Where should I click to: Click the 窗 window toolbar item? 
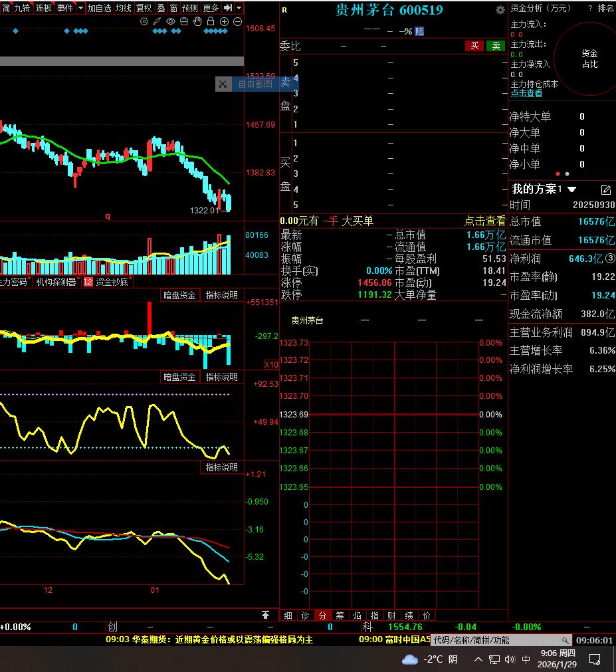173,8
